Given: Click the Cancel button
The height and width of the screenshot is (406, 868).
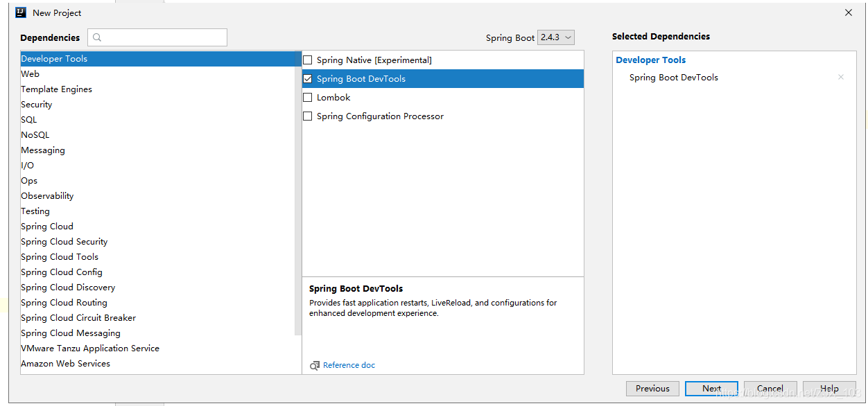Looking at the screenshot, I should tap(770, 389).
